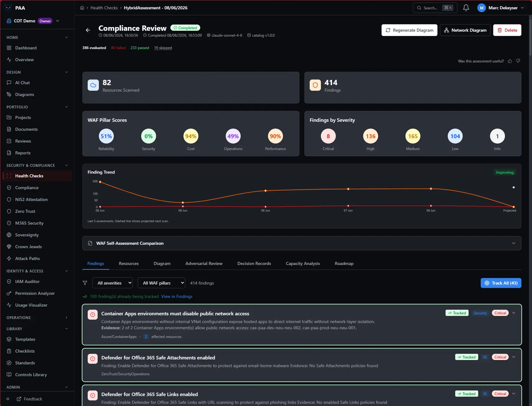Give thumbs up feedback on assessment
532x406 pixels.
510,61
